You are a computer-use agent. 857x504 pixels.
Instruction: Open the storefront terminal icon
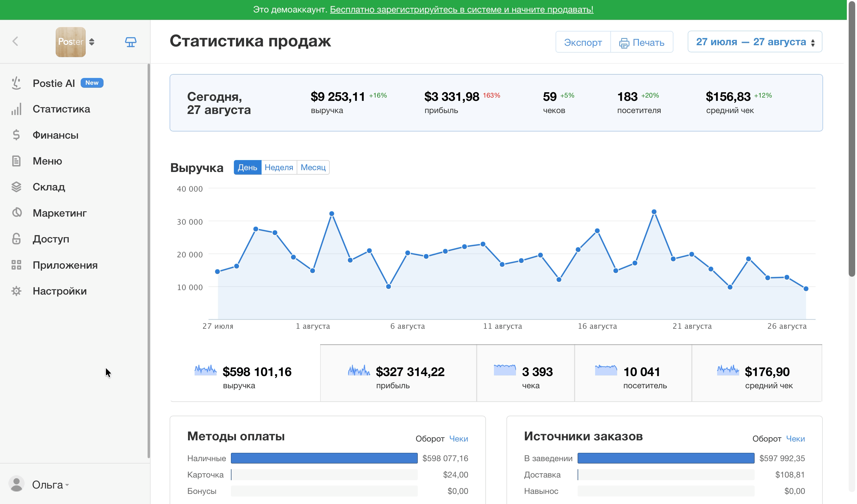pos(131,42)
